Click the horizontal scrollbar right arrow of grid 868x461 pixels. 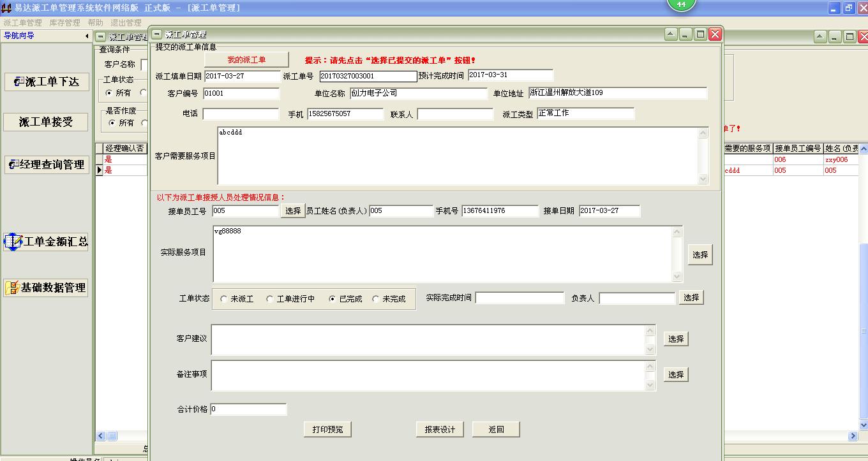click(853, 436)
